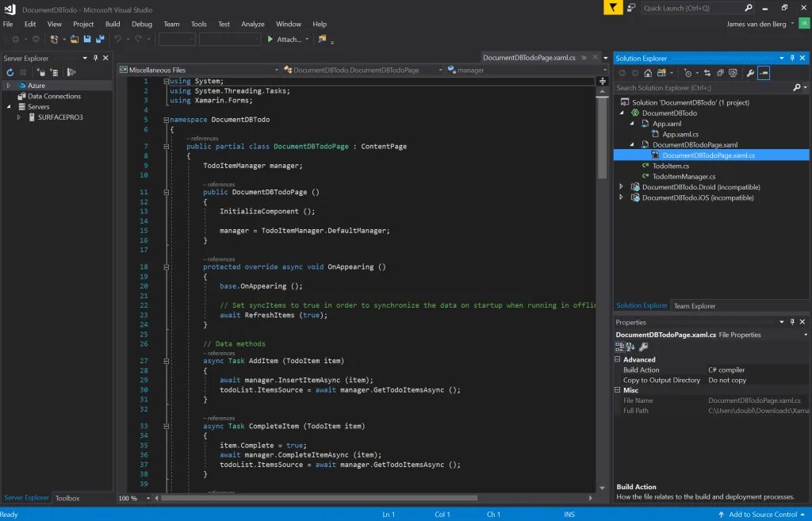Screen dimensions: 812x521
Task: Refresh the Server Explorer
Action: (x=10, y=72)
